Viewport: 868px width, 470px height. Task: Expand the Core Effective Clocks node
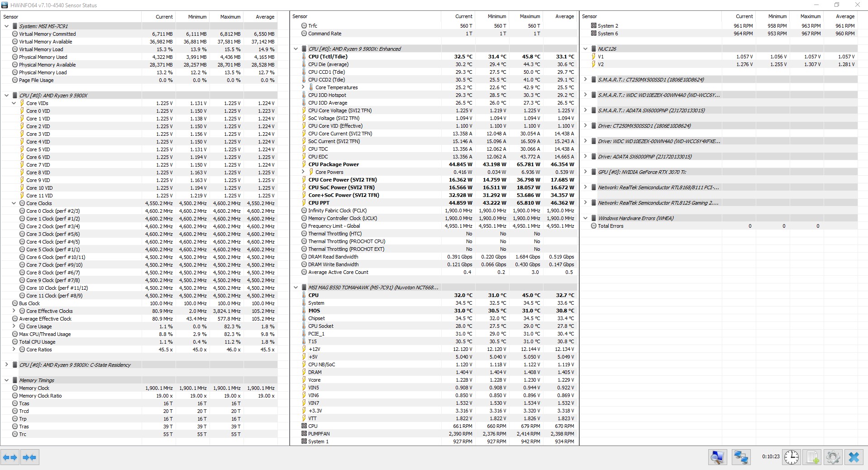click(x=14, y=311)
